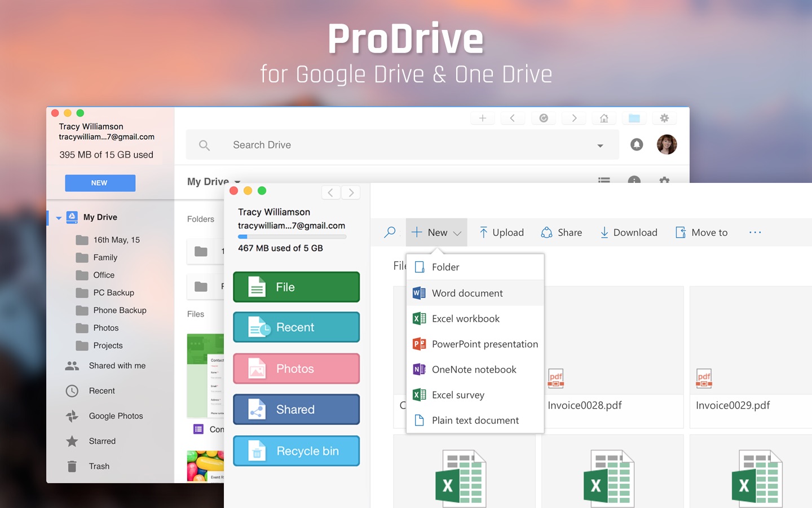Click the Folders section heading in Google Drive

click(x=201, y=219)
